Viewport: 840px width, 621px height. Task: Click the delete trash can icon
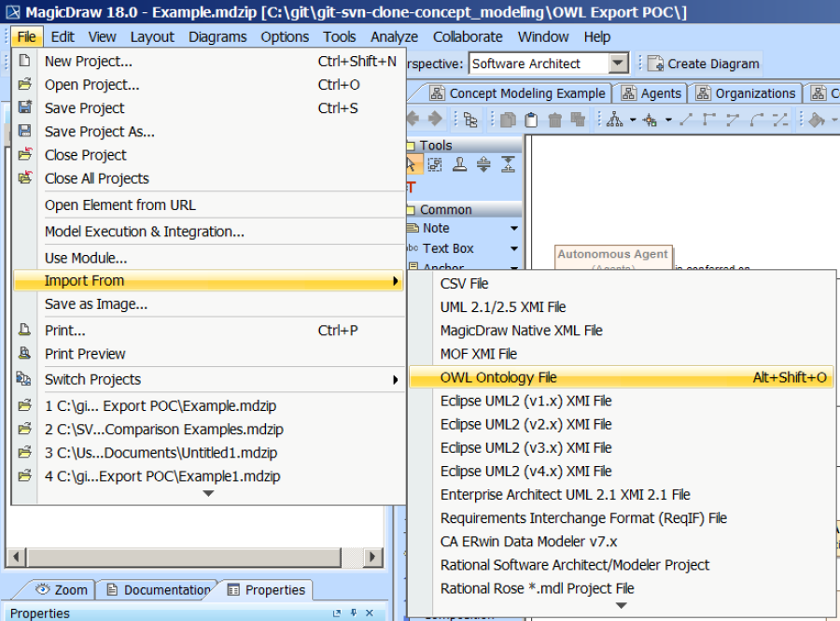(555, 120)
